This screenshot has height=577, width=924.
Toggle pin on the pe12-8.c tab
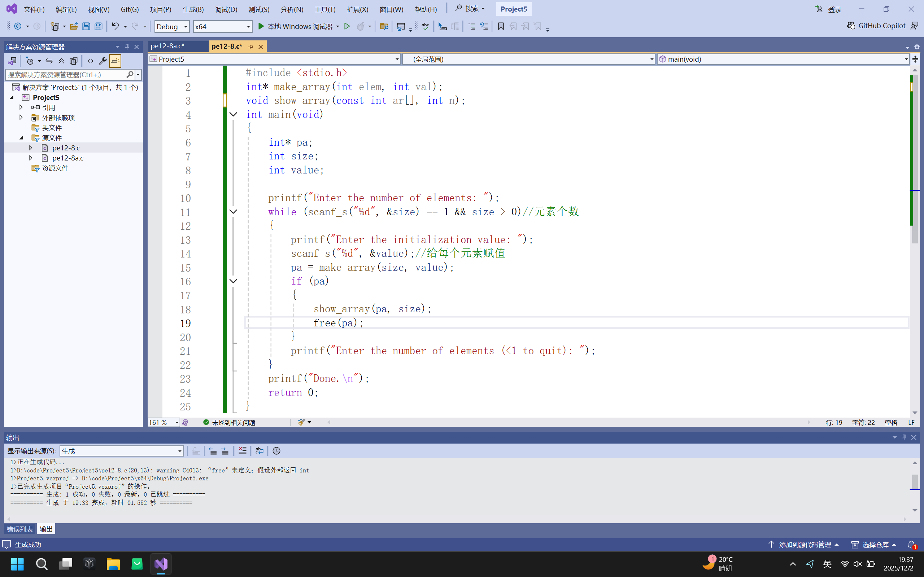pos(251,47)
